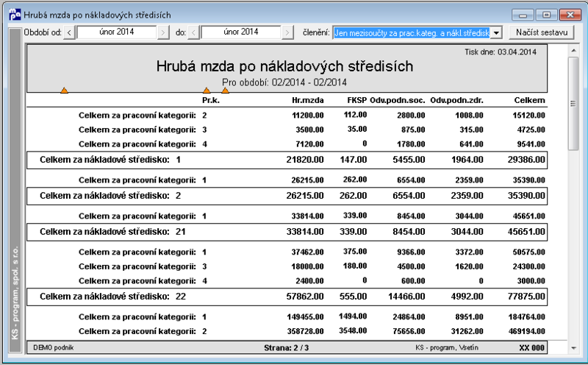Click the value 358728.00 in the last row
The width and height of the screenshot is (588, 365).
click(305, 331)
